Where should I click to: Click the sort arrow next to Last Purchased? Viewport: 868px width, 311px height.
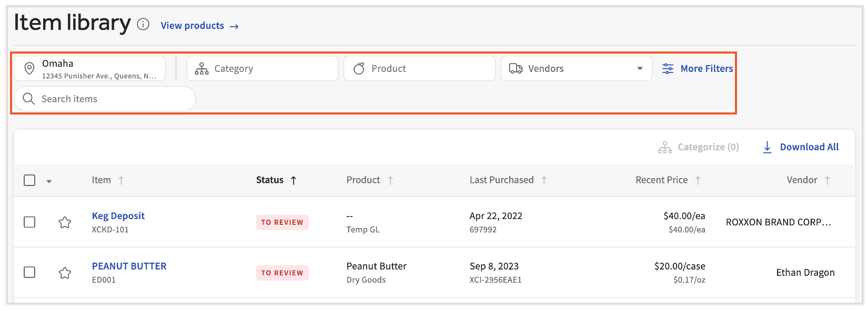click(544, 180)
